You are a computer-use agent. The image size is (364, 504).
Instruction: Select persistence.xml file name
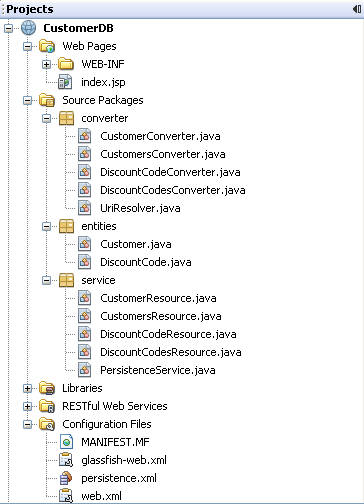pos(119,478)
